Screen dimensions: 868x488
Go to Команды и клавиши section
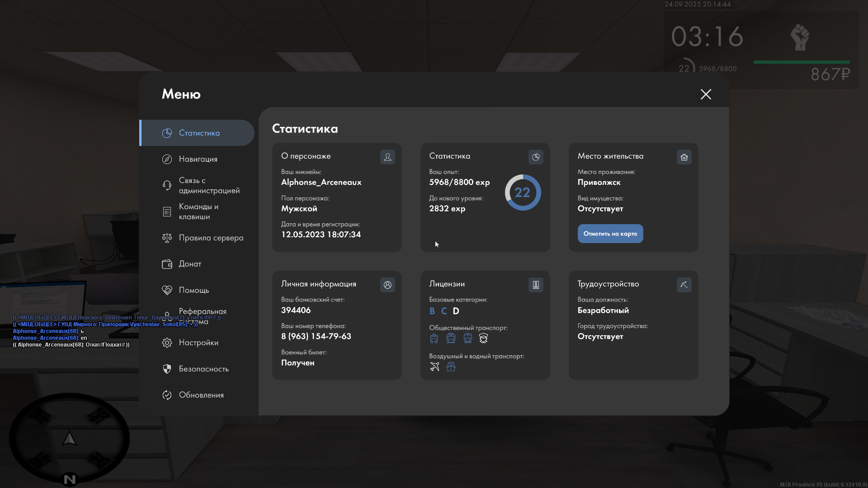198,211
